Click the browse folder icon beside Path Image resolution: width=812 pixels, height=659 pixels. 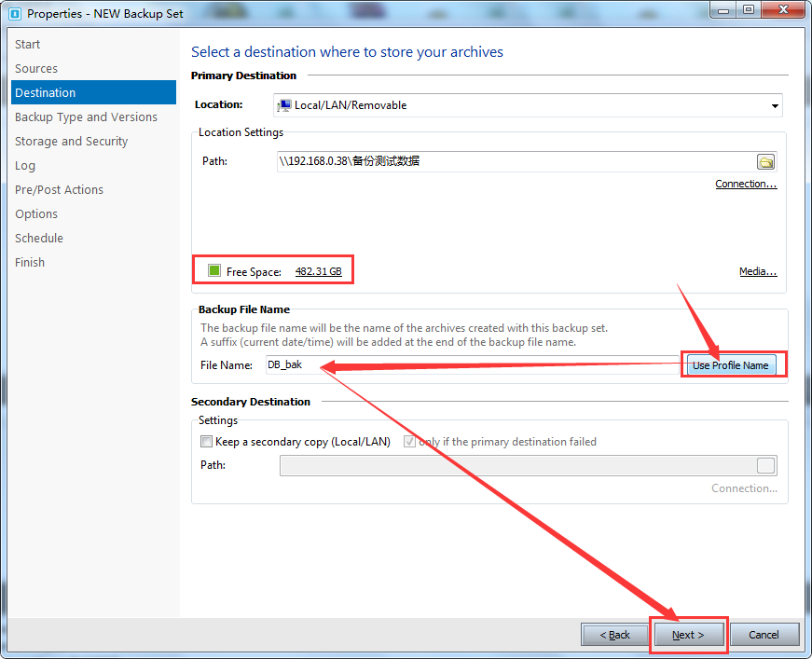(765, 161)
